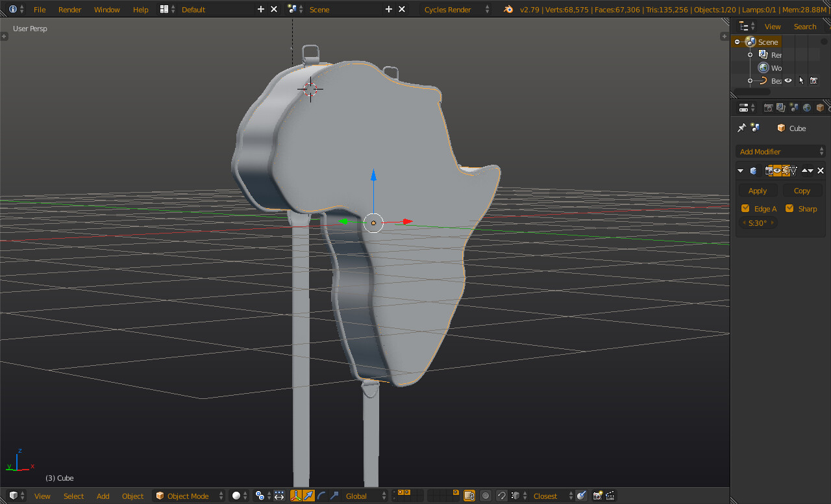Toggle snap align rotation icon

582,496
